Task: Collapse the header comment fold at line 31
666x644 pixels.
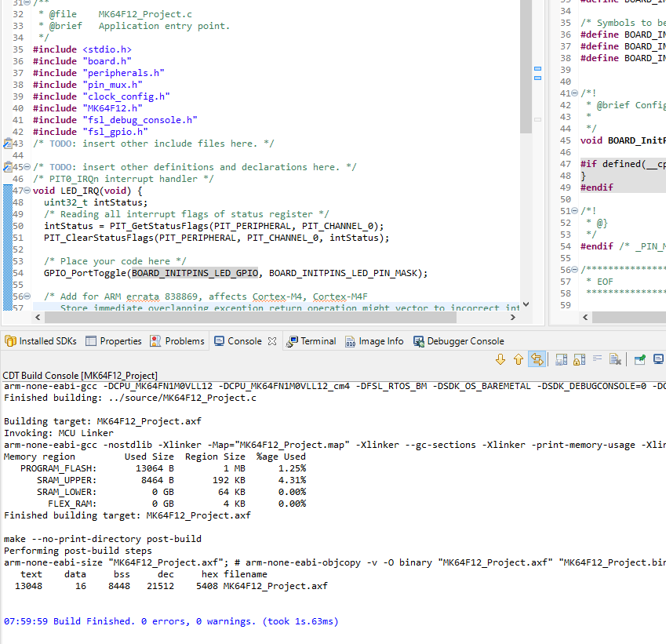Action: (27, 2)
